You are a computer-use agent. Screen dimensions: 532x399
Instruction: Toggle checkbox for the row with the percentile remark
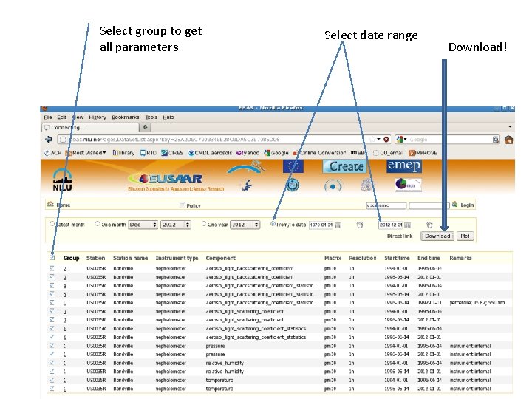pyautogui.click(x=52, y=302)
